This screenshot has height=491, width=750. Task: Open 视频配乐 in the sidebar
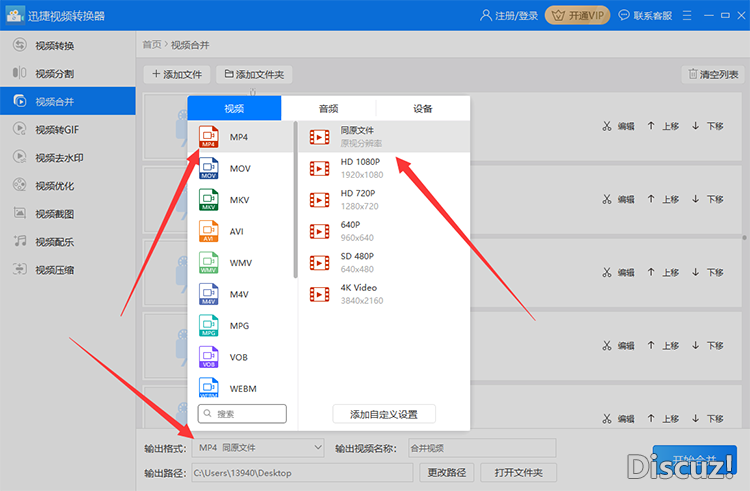click(x=67, y=241)
